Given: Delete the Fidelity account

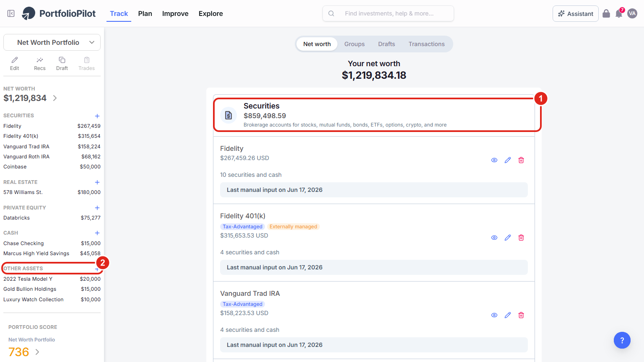Looking at the screenshot, I should pyautogui.click(x=521, y=160).
